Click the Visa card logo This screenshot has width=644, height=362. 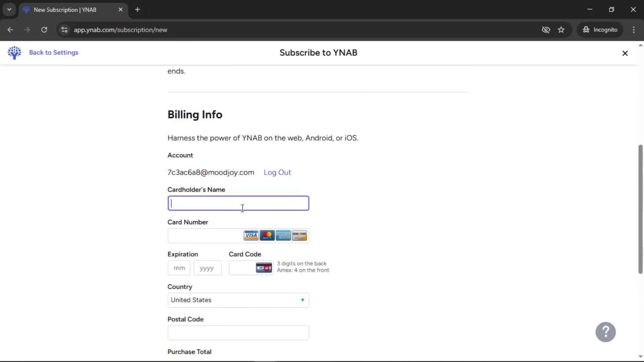(251, 235)
